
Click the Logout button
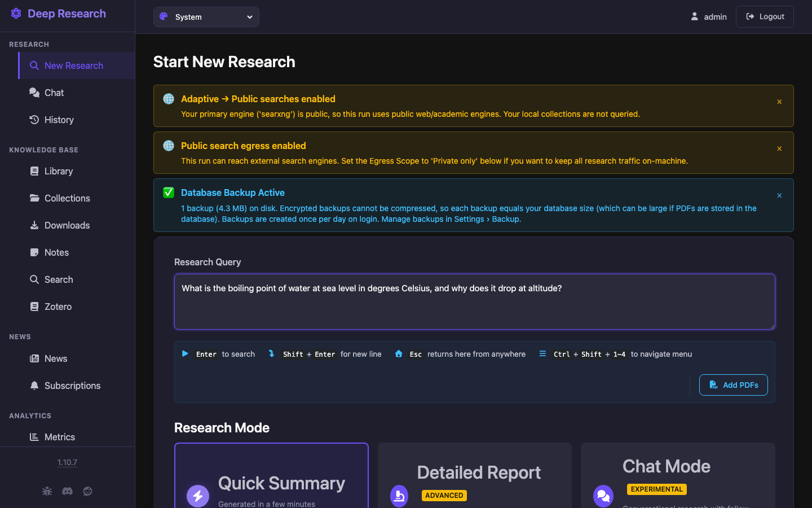765,17
